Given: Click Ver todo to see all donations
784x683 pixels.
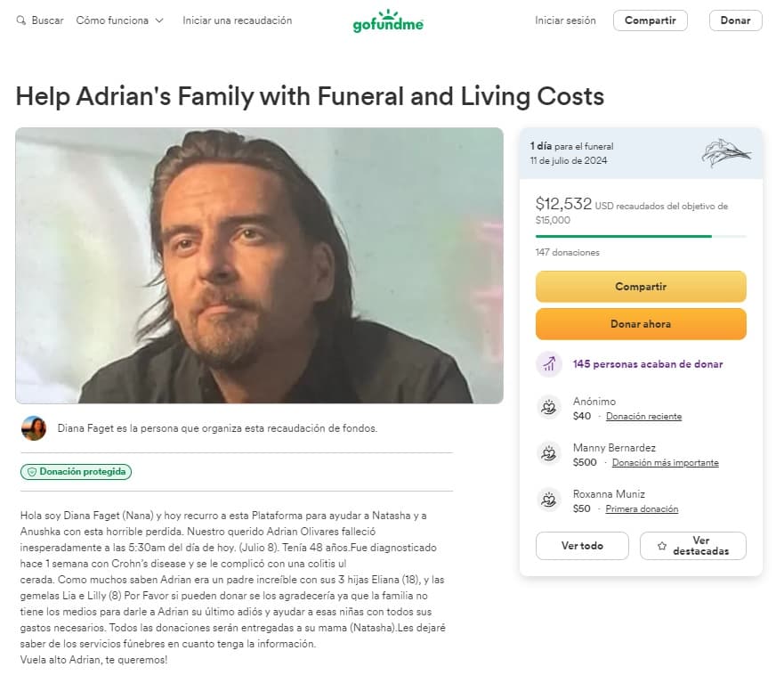Looking at the screenshot, I should [582, 546].
